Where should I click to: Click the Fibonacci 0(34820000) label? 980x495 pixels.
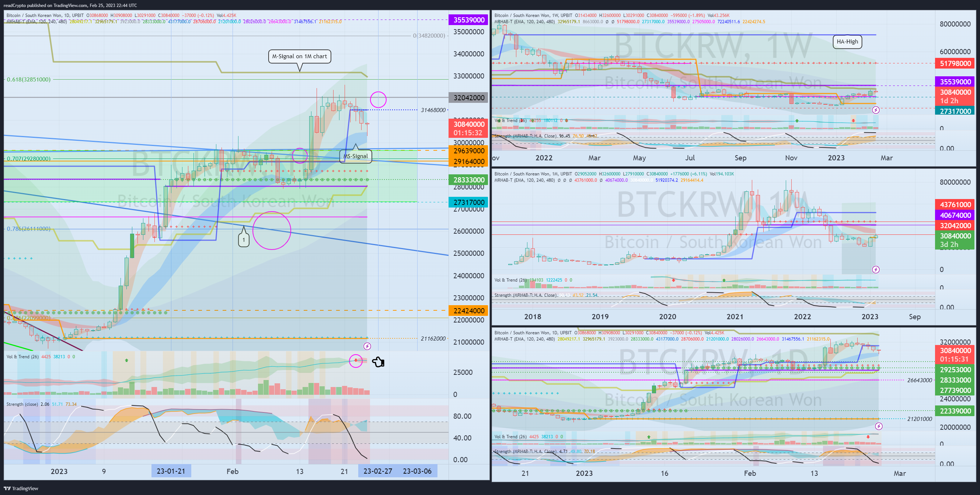click(x=429, y=35)
